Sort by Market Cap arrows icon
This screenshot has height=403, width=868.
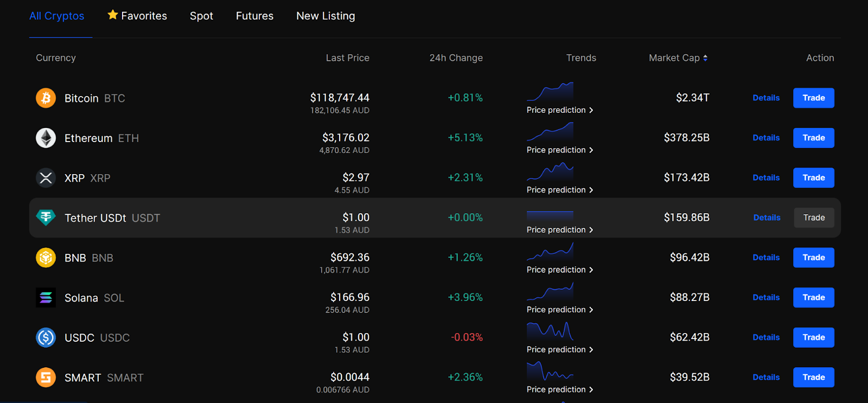(x=705, y=58)
